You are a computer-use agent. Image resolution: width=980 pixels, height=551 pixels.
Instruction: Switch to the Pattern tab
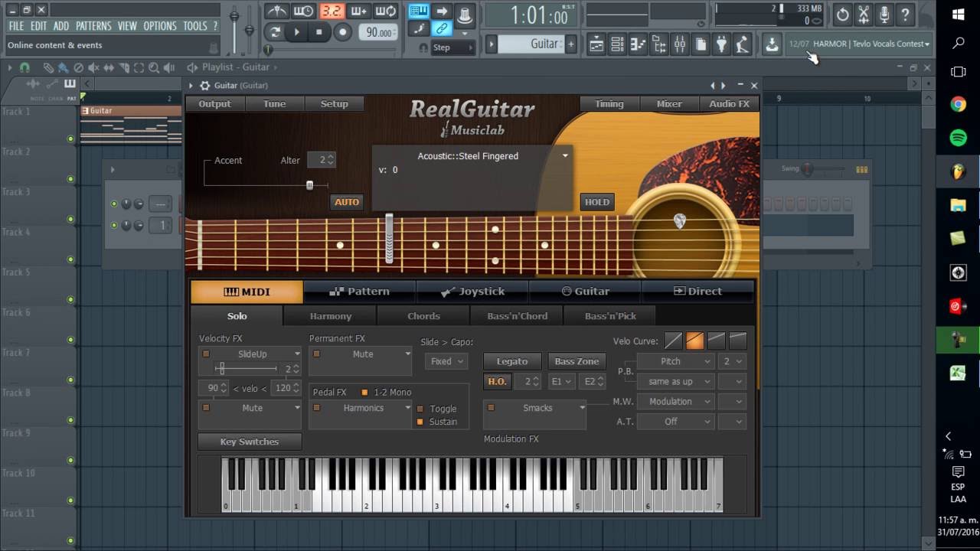click(360, 291)
